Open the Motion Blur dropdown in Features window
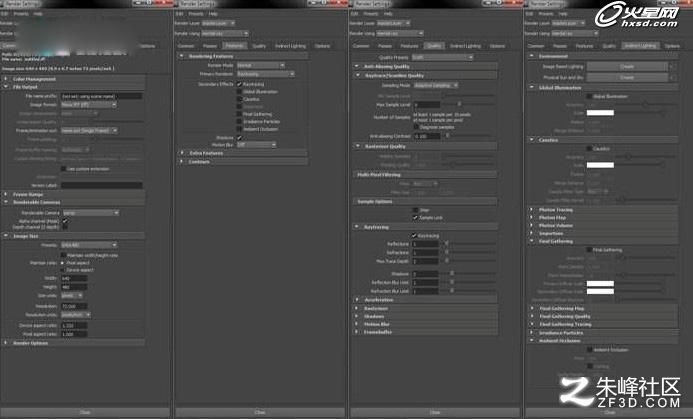 point(256,145)
